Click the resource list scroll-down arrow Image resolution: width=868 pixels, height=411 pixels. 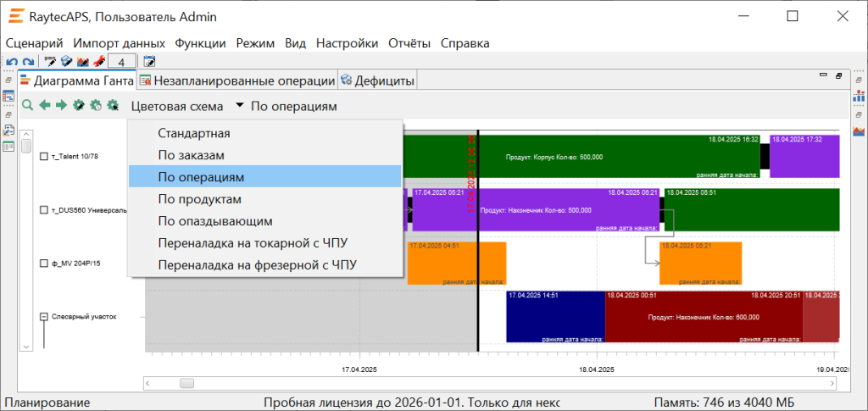pyautogui.click(x=26, y=346)
